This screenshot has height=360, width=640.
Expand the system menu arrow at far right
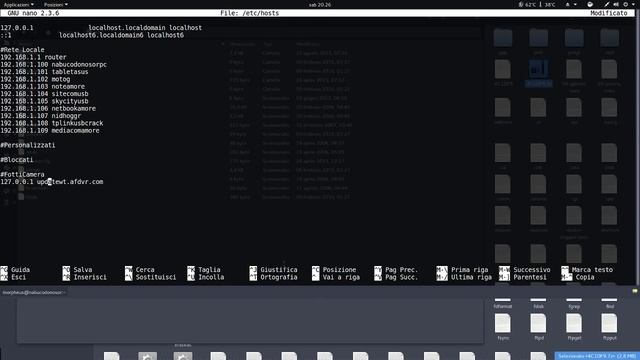[633, 5]
